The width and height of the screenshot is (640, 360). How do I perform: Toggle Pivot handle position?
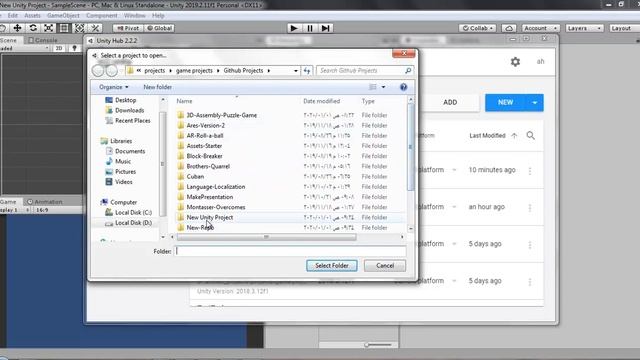[x=128, y=28]
